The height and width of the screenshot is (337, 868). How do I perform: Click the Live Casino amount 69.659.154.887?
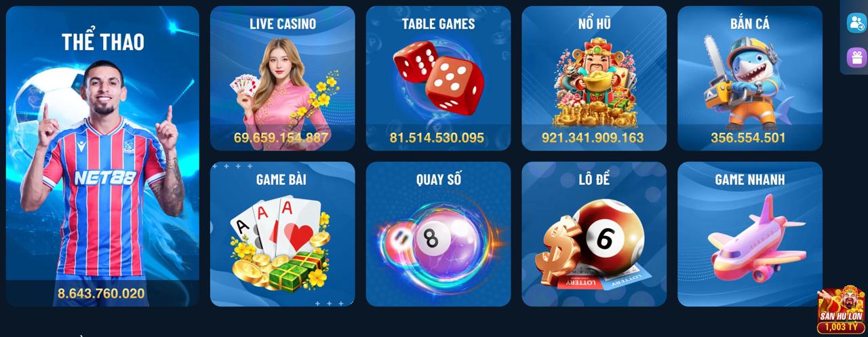coord(281,138)
